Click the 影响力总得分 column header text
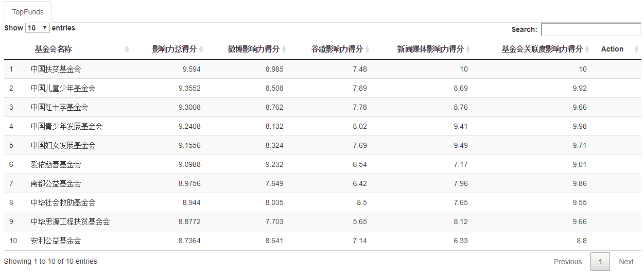 coord(175,49)
